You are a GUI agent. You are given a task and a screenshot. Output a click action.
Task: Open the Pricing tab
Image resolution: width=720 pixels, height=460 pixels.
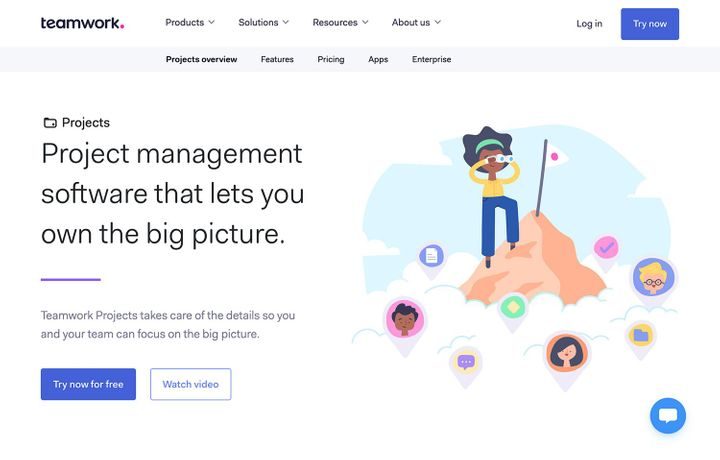point(331,59)
